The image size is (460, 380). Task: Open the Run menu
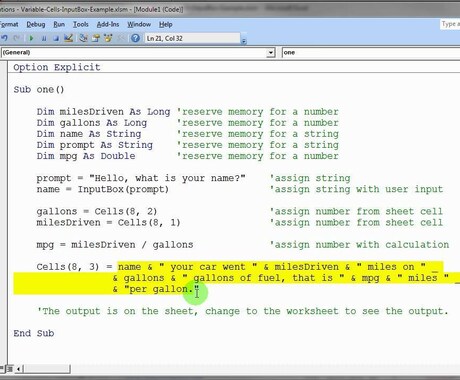pos(59,24)
